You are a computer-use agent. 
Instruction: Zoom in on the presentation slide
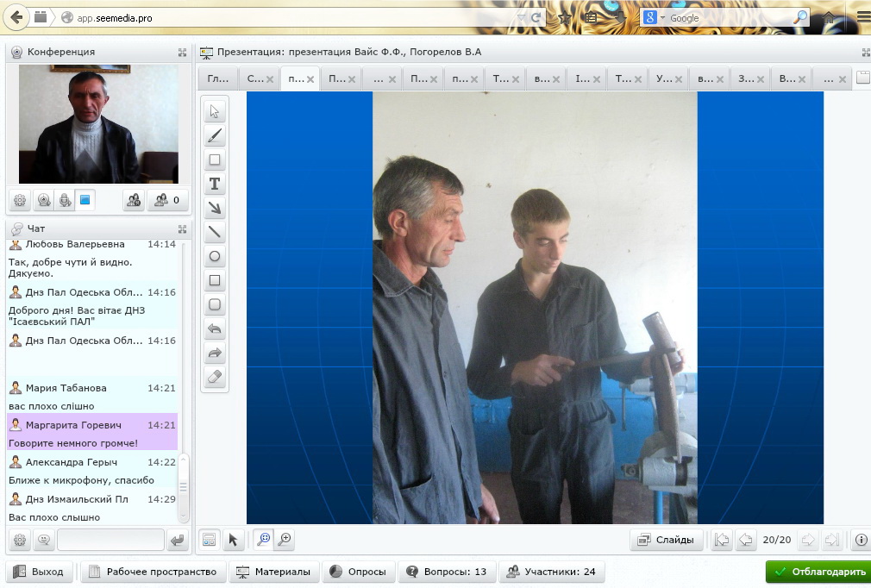283,540
